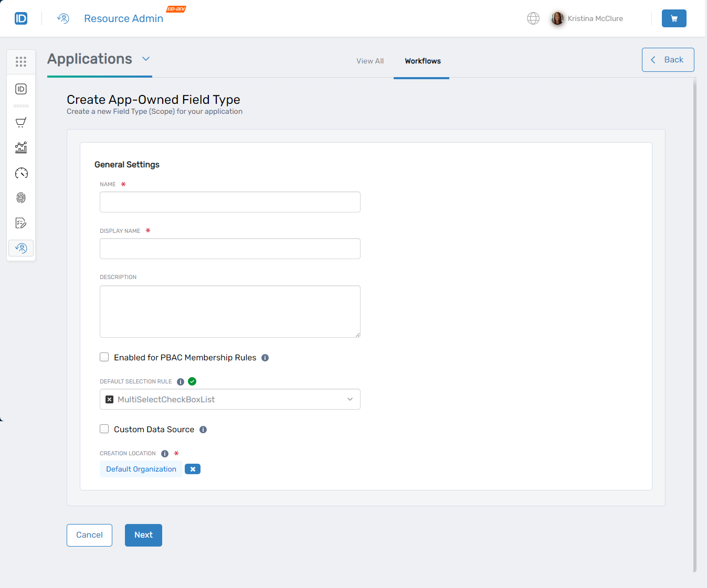Select the Workflows tab

(422, 61)
